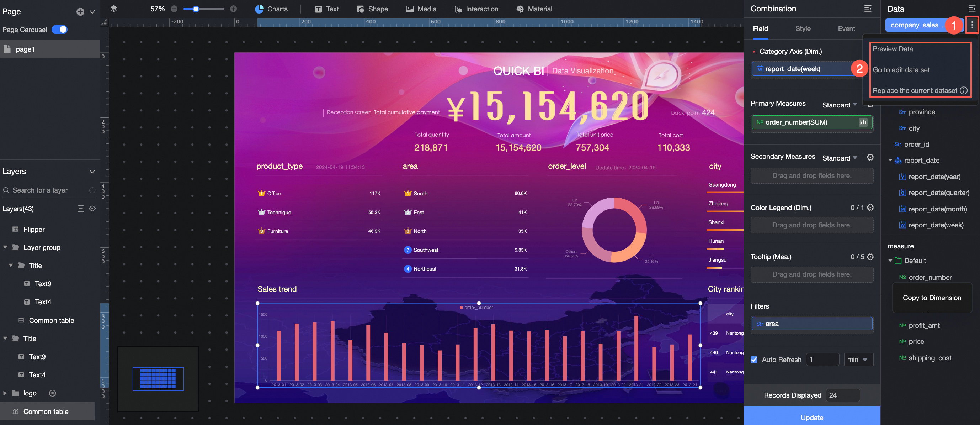Collapse the report_date hierarchy

890,160
